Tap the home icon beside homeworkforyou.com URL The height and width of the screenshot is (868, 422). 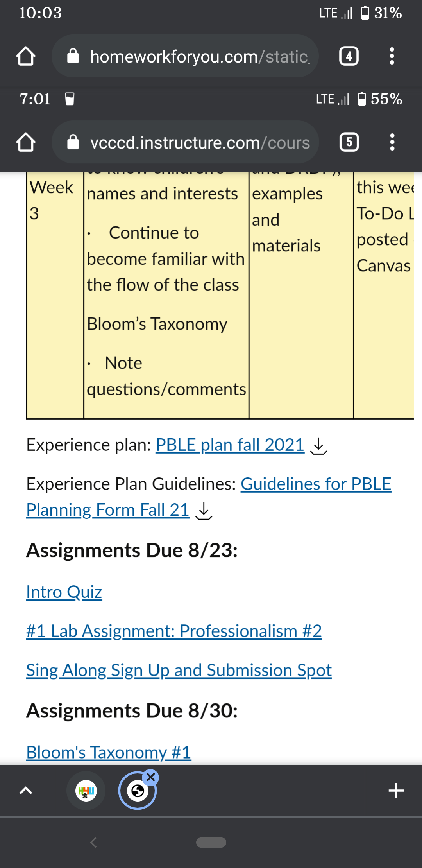pos(26,56)
